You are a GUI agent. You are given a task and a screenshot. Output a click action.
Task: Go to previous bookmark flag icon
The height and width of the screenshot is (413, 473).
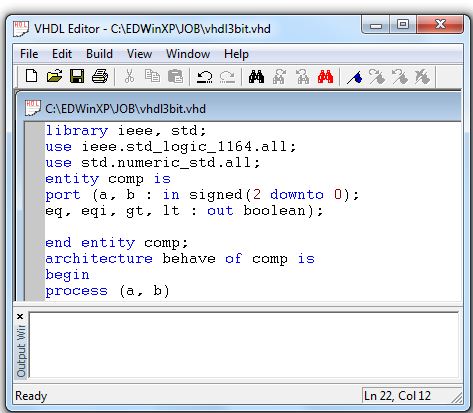[x=400, y=77]
